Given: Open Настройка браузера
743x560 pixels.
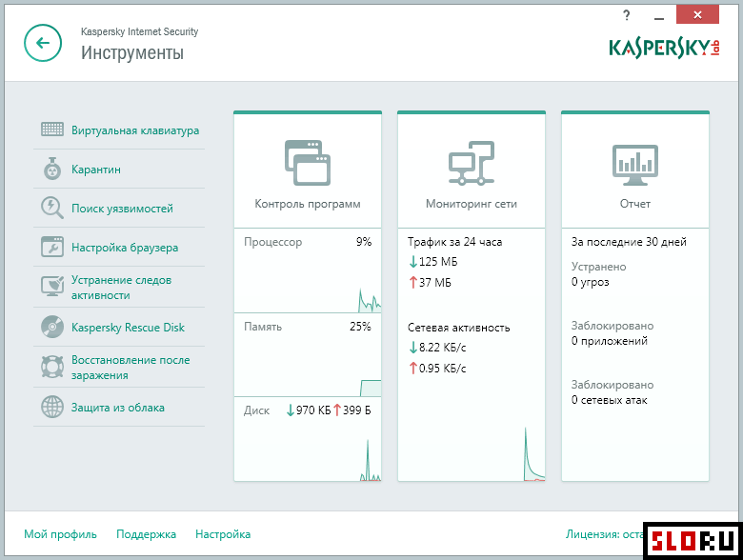Looking at the screenshot, I should pyautogui.click(x=125, y=248).
